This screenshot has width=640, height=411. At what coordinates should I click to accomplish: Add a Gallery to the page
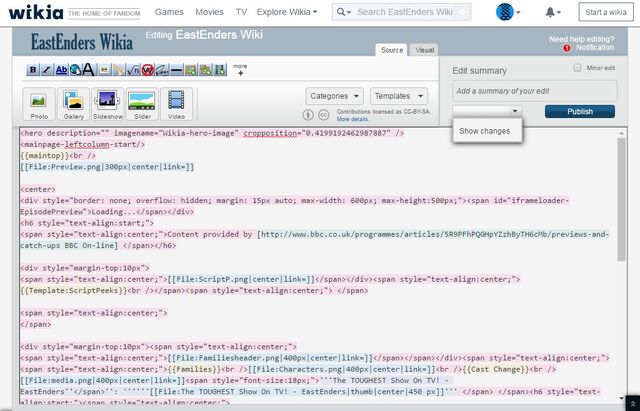(x=73, y=104)
